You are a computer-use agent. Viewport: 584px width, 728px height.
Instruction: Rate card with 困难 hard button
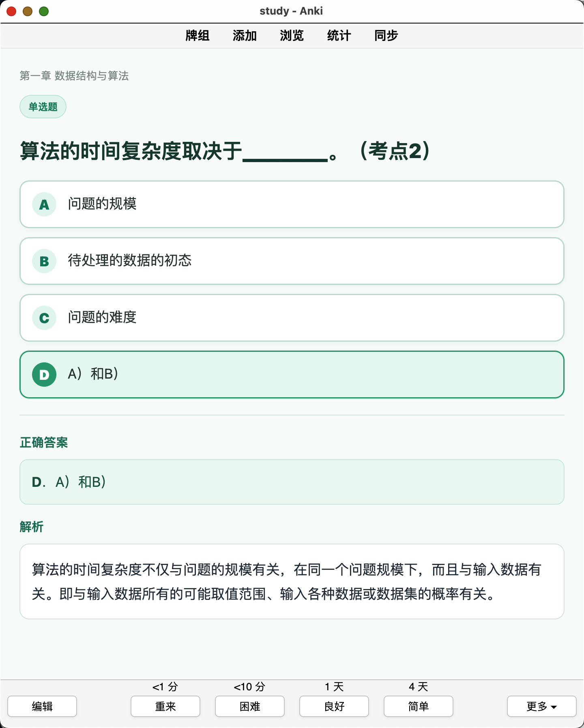(250, 706)
